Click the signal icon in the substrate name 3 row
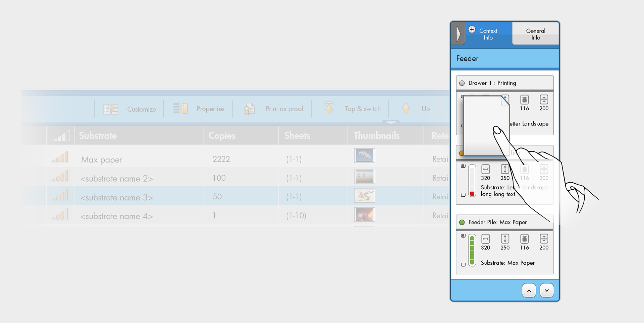Viewport: 644px width, 323px height. point(60,195)
